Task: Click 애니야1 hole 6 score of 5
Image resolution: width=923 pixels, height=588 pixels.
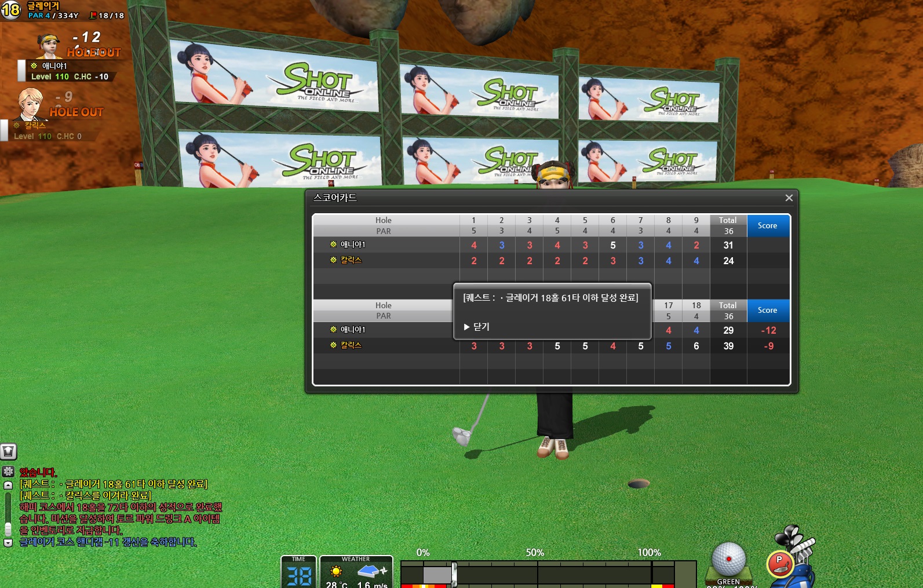Action: coord(613,245)
